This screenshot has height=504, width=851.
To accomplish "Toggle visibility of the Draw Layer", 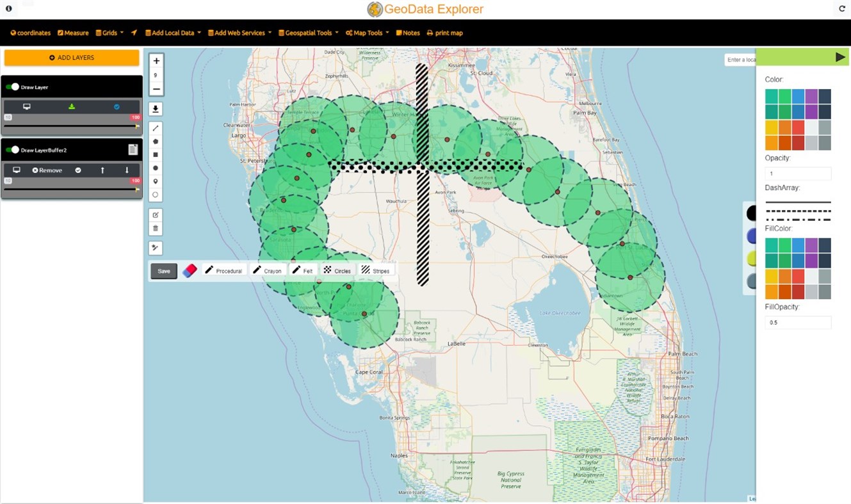I will [12, 87].
